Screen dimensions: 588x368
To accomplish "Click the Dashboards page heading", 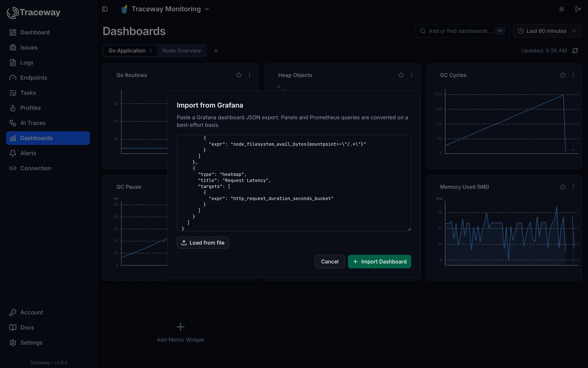I will 134,31.
